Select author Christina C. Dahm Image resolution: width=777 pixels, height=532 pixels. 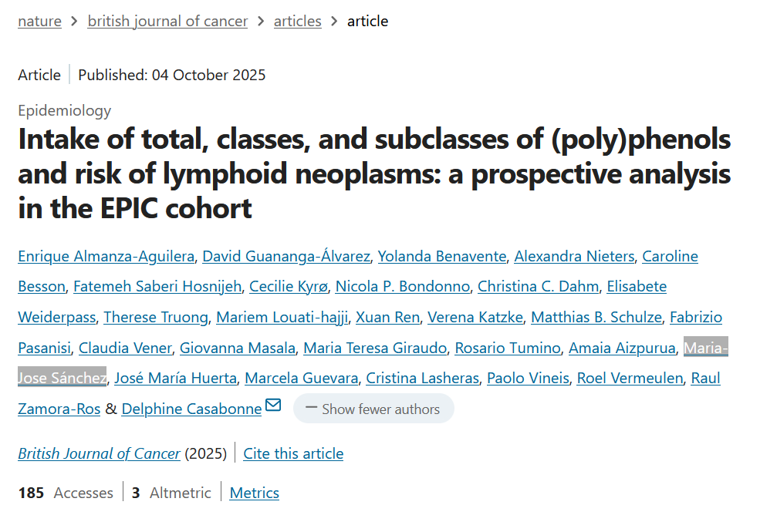(x=538, y=286)
